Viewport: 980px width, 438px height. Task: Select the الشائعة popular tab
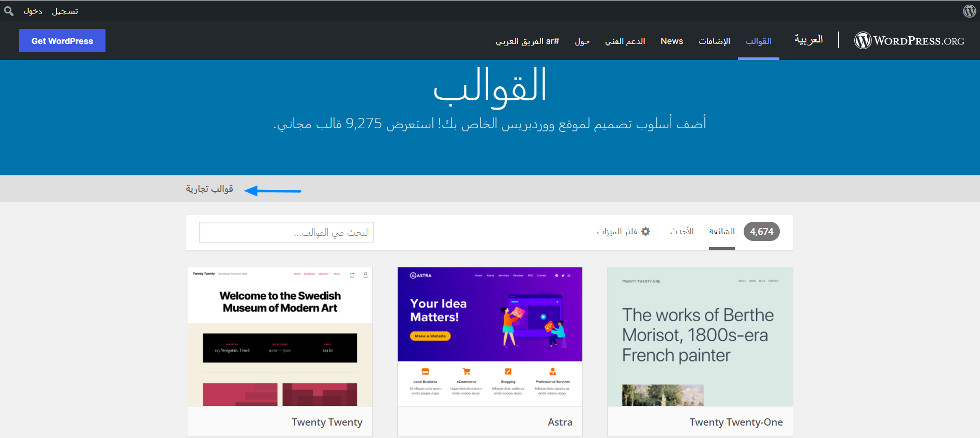point(722,232)
